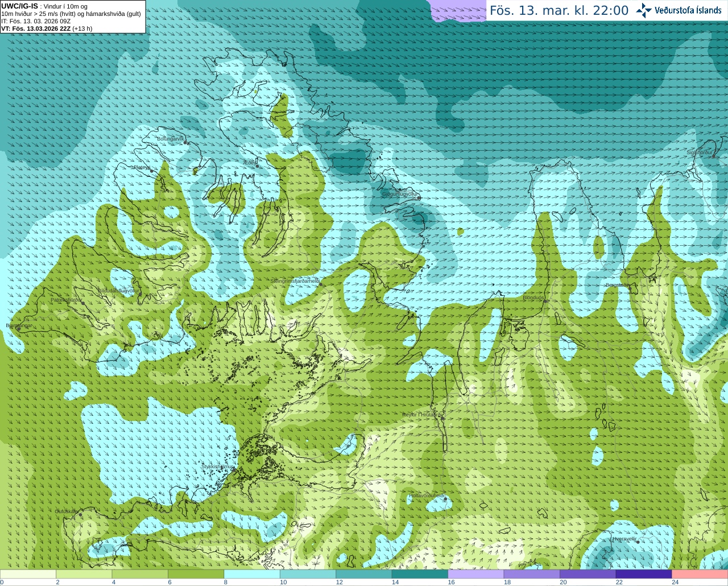Click the date header Fös. 13. mar. kl. 22:00
Viewport: 728px width, 586px height.
point(559,11)
